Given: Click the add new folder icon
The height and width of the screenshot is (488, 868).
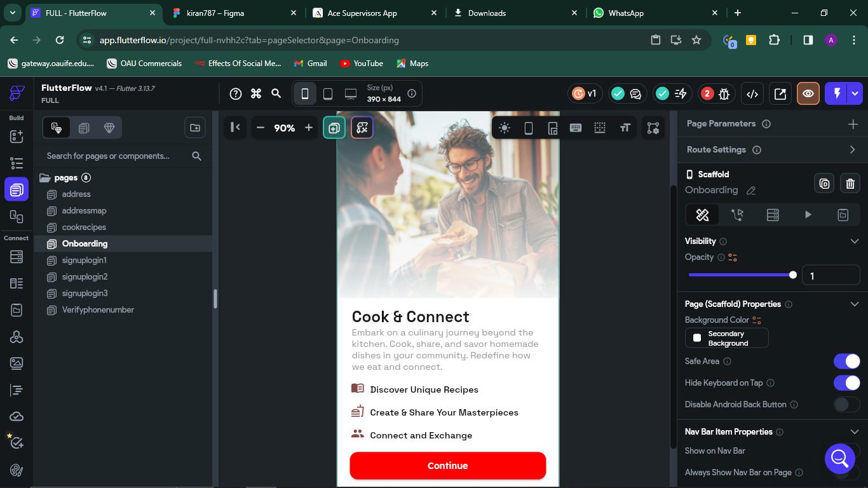Looking at the screenshot, I should [x=195, y=128].
